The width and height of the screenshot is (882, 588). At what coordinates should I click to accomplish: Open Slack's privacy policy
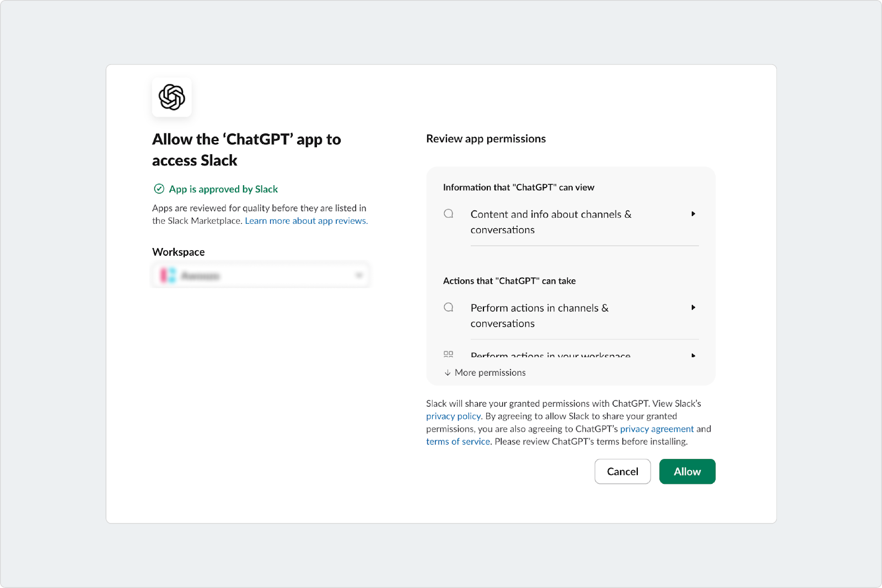[x=453, y=416]
